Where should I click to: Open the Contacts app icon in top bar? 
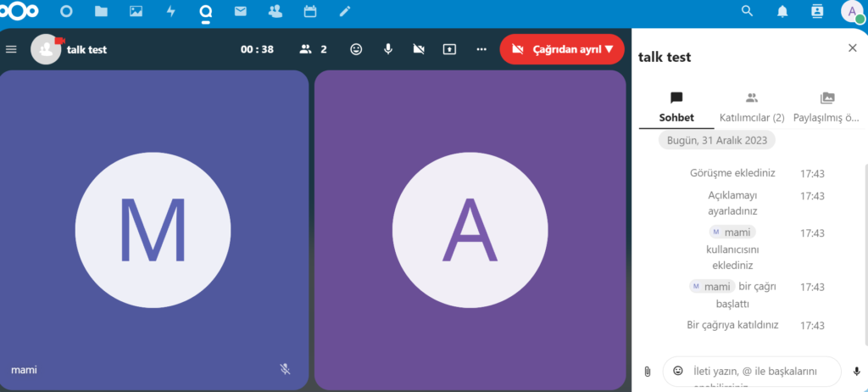(x=275, y=12)
